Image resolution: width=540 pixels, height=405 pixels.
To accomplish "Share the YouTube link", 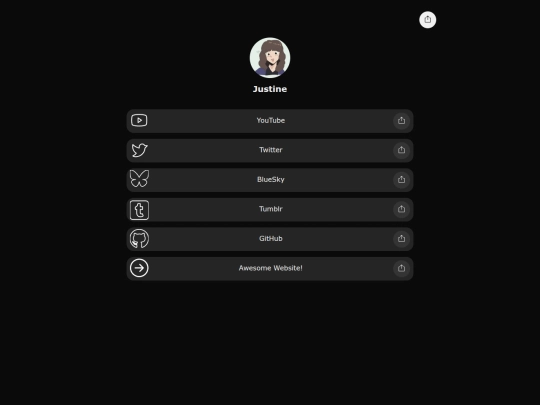I will [401, 121].
